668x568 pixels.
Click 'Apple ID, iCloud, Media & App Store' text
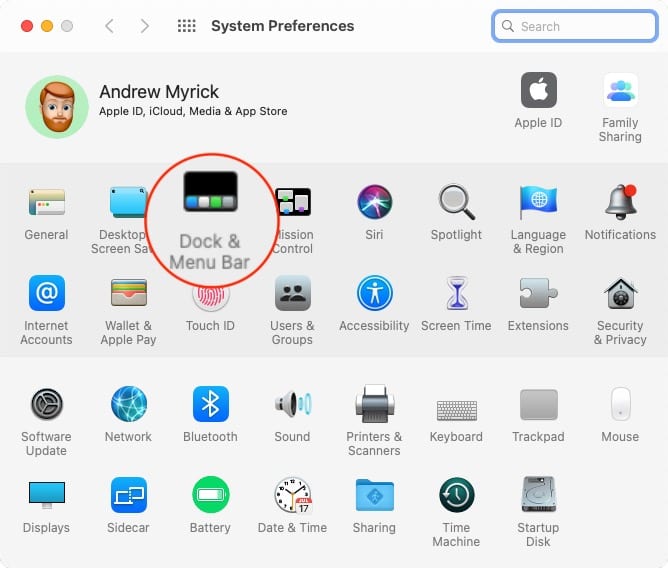pos(193,112)
